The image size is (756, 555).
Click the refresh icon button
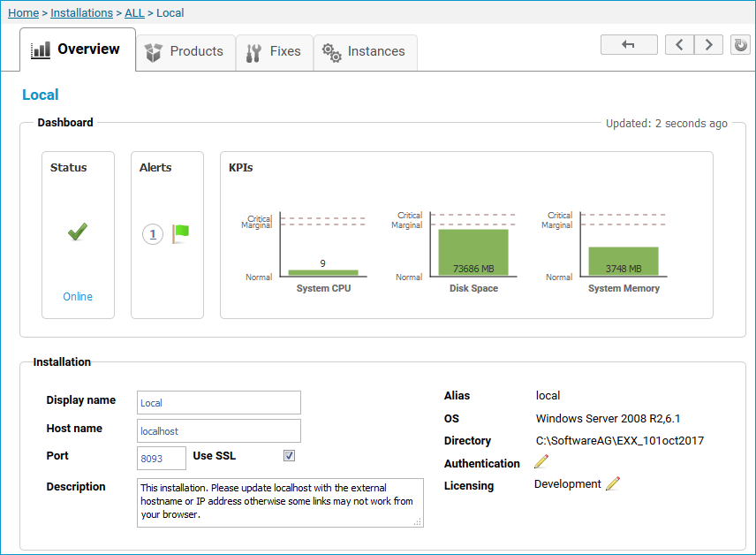pyautogui.click(x=740, y=45)
